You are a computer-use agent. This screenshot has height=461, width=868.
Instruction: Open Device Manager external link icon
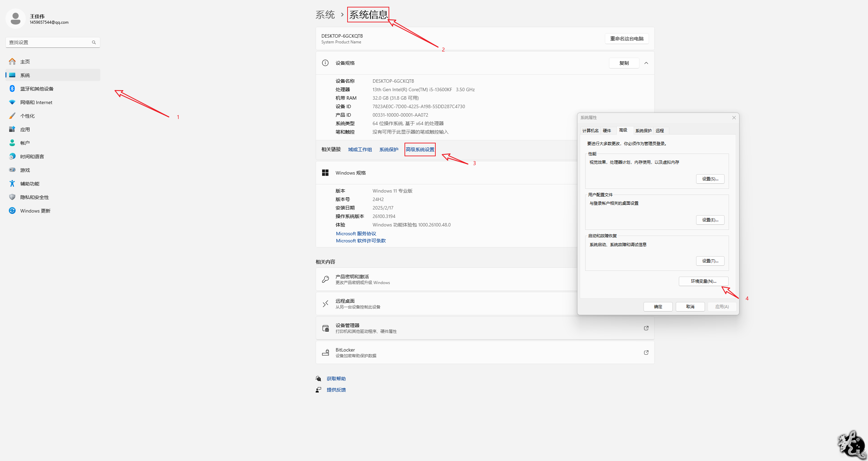click(646, 328)
